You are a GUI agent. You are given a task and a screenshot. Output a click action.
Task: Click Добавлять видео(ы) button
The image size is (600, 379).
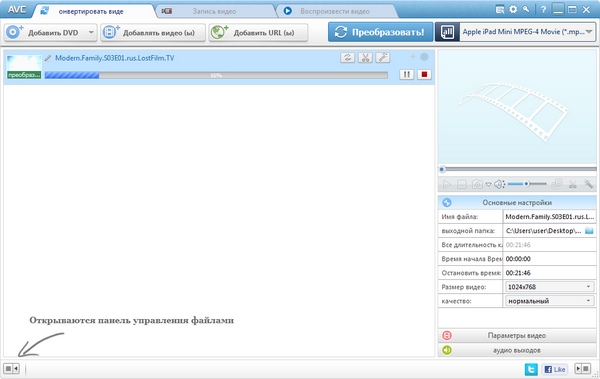point(153,33)
